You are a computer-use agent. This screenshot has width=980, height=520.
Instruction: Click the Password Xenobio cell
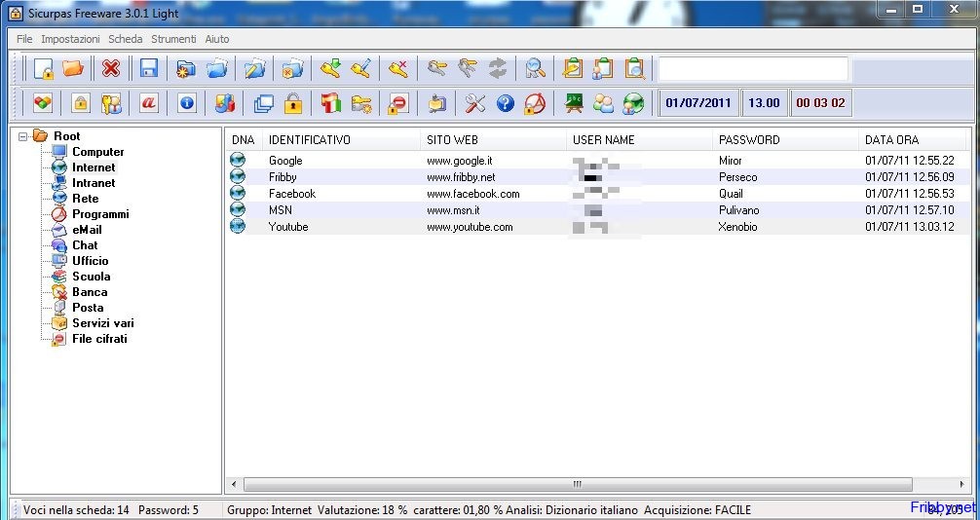(x=737, y=227)
